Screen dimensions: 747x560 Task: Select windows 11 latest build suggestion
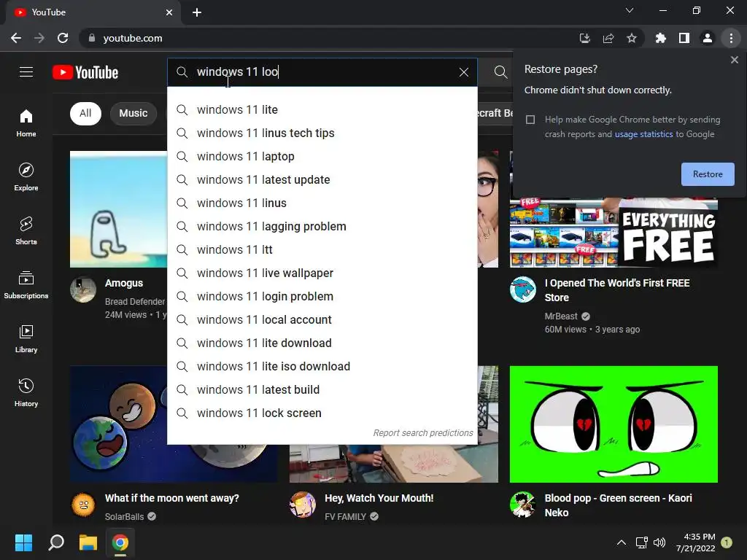click(x=322, y=389)
